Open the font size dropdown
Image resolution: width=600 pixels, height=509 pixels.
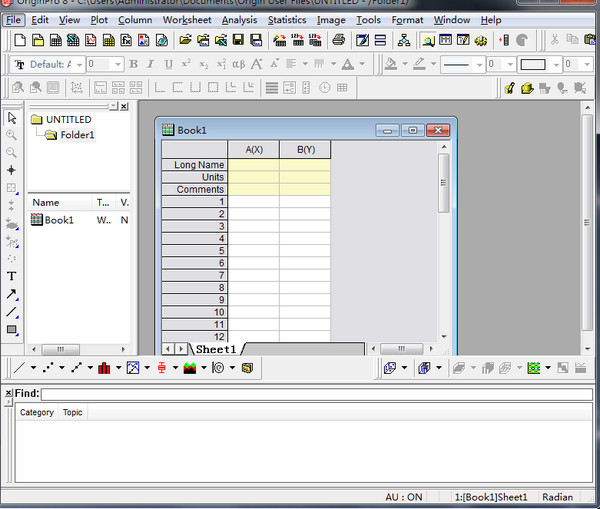tap(118, 65)
